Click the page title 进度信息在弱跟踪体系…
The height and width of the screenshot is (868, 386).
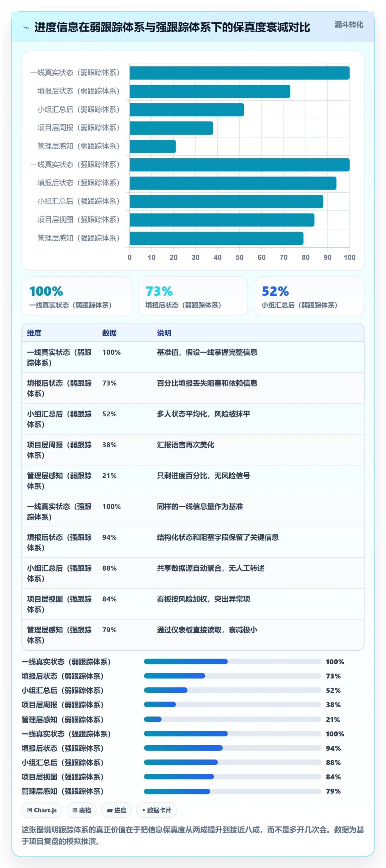(x=172, y=27)
